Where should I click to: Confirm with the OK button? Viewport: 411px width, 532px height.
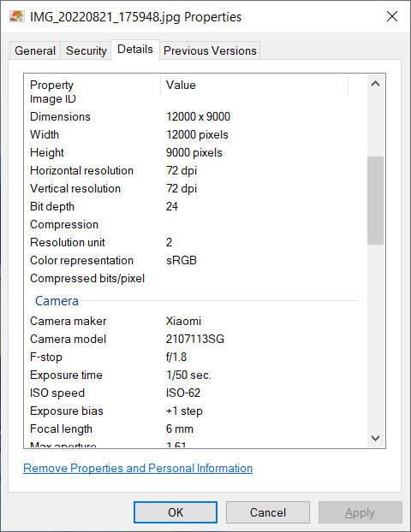click(176, 512)
